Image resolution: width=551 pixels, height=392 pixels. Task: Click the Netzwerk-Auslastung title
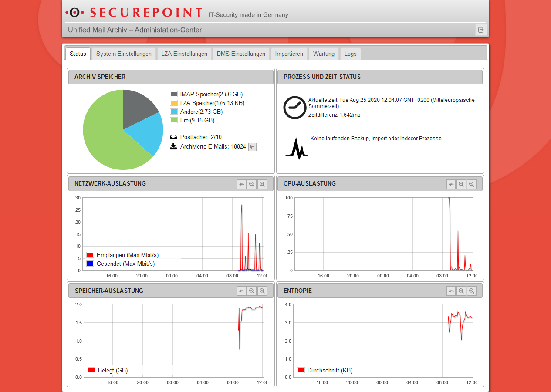pos(110,183)
